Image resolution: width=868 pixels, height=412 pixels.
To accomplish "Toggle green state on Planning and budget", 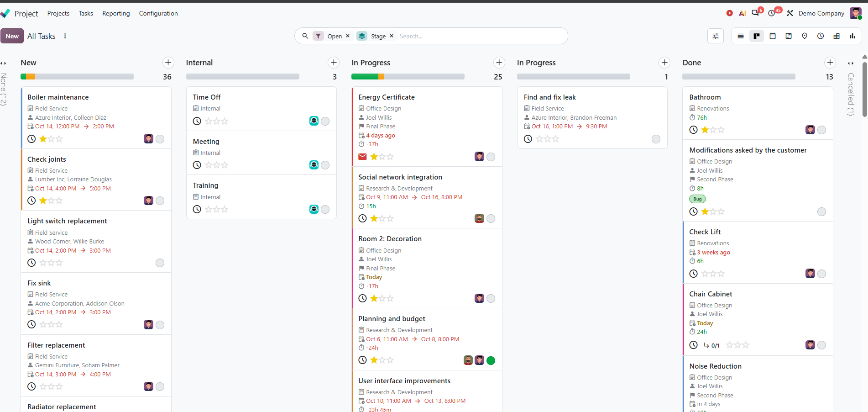I will 491,360.
